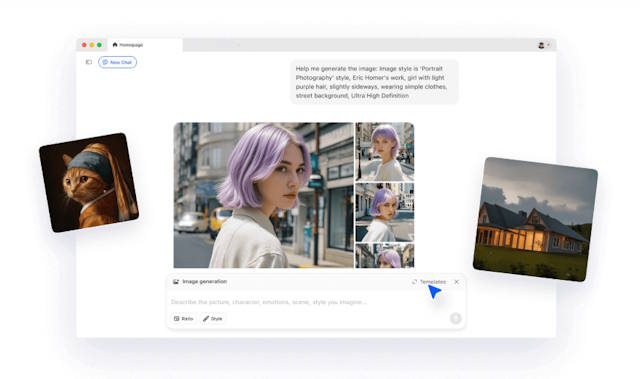Focus the picture description input field
Image resolution: width=640 pixels, height=379 pixels.
[310, 302]
